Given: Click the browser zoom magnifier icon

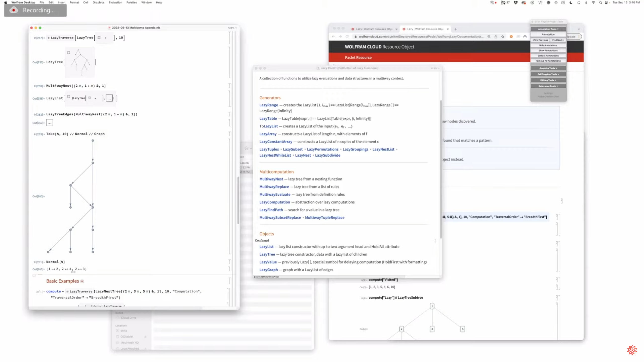Looking at the screenshot, I should tap(489, 37).
